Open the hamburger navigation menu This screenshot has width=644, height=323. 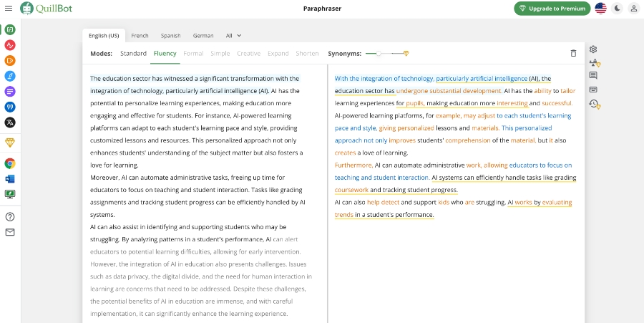9,9
